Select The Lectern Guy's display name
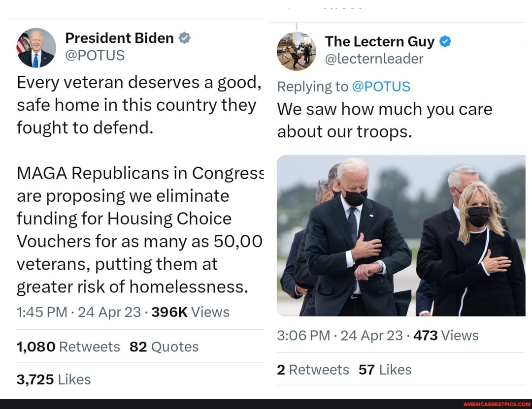 pos(379,41)
